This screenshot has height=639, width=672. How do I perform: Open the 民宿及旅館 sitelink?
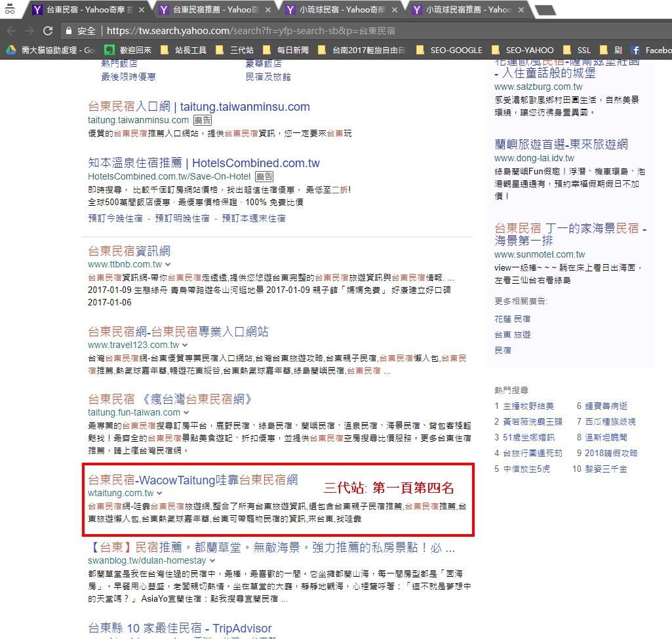[x=268, y=77]
